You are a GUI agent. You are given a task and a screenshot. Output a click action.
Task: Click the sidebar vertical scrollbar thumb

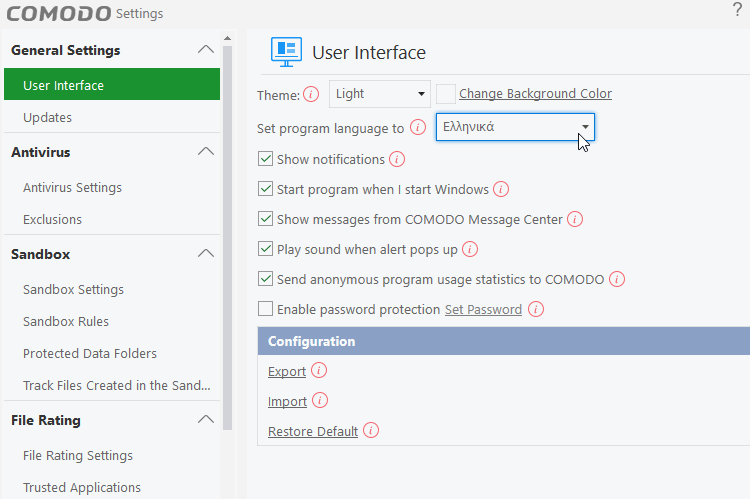pos(228,238)
